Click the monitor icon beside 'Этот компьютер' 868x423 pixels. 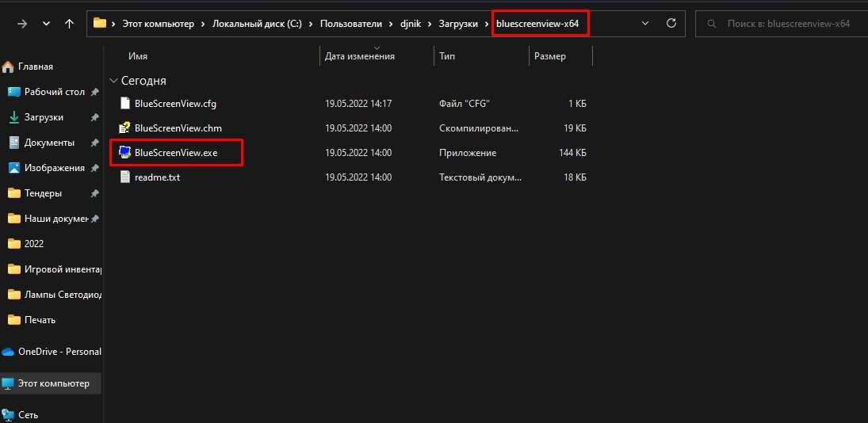[8, 383]
